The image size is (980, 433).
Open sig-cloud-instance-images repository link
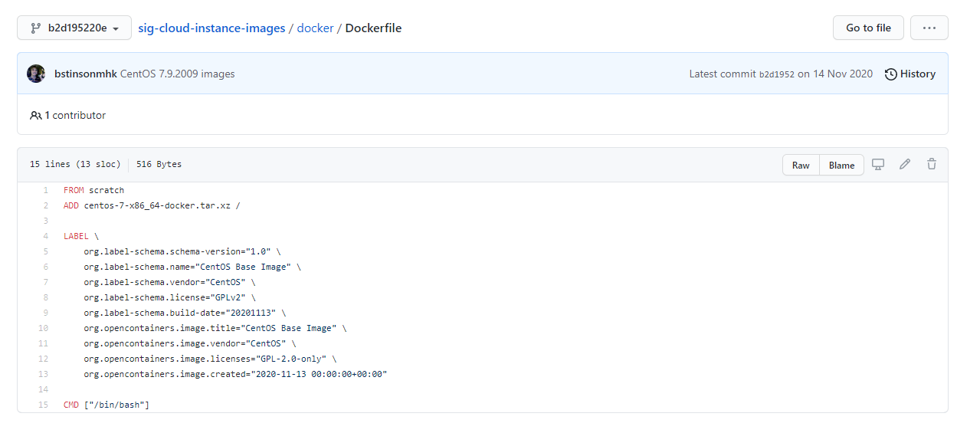click(x=211, y=28)
